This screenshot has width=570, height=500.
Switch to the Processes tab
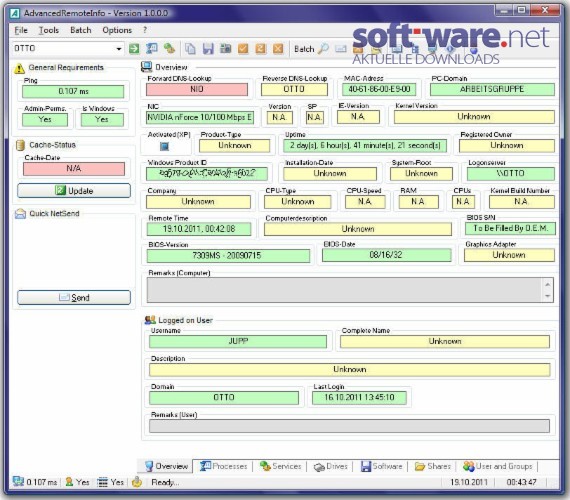pyautogui.click(x=224, y=466)
